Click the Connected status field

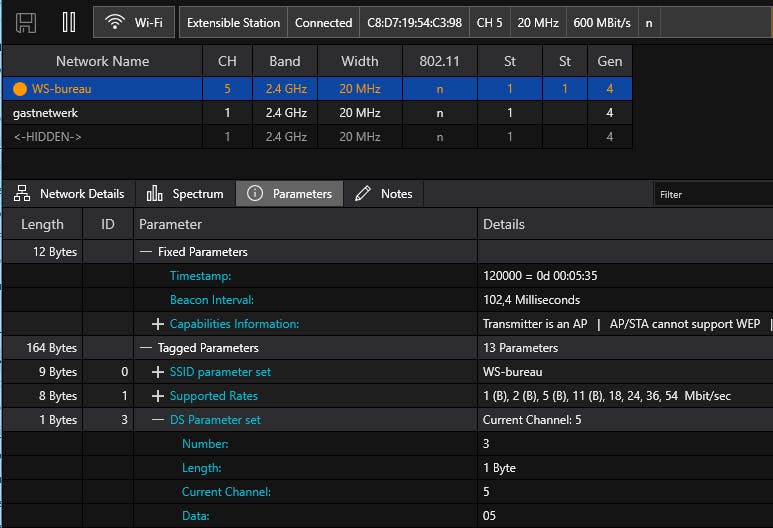(x=323, y=23)
